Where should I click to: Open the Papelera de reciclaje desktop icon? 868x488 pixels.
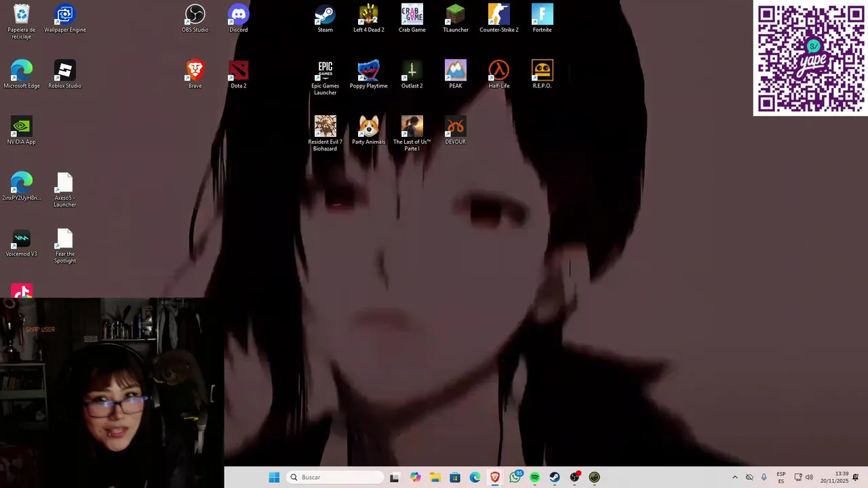[x=22, y=22]
